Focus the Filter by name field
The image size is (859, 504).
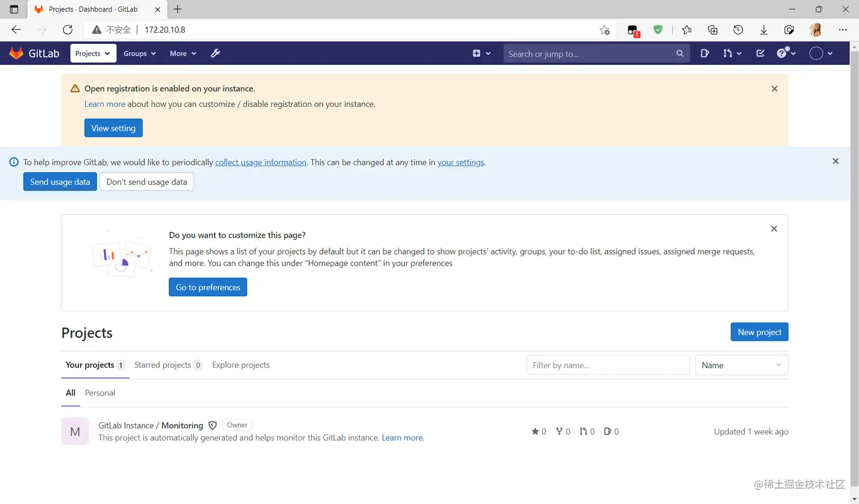click(x=608, y=365)
